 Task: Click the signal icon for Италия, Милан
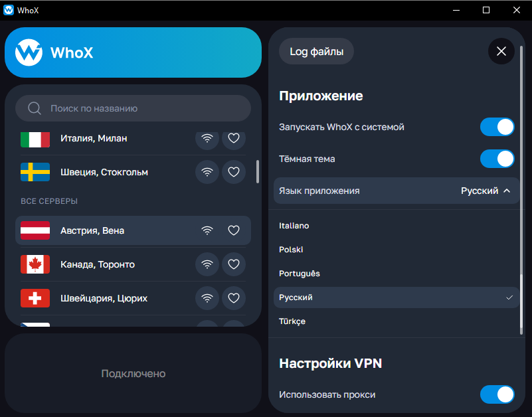click(207, 138)
